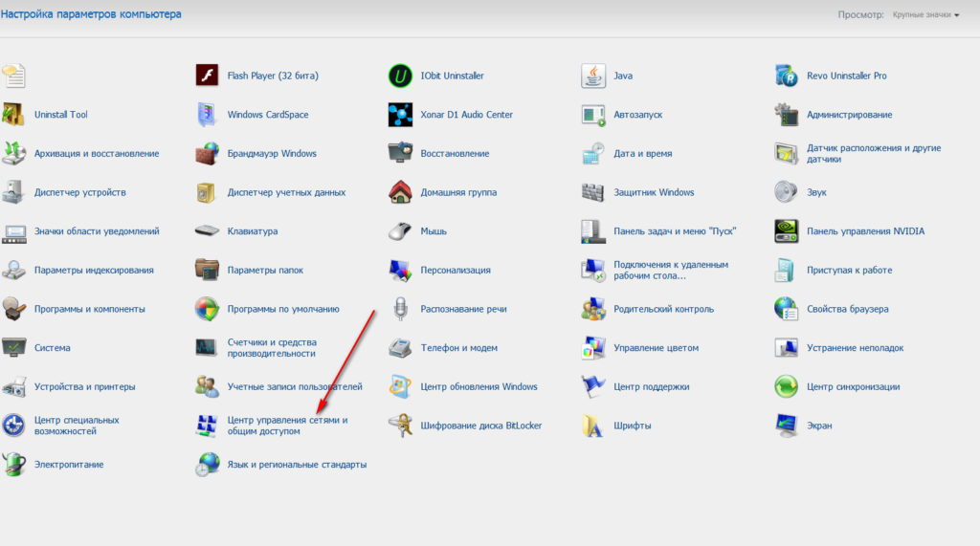
Task: Click Датчик расположения и другие датчики link
Action: pyautogui.click(x=874, y=154)
